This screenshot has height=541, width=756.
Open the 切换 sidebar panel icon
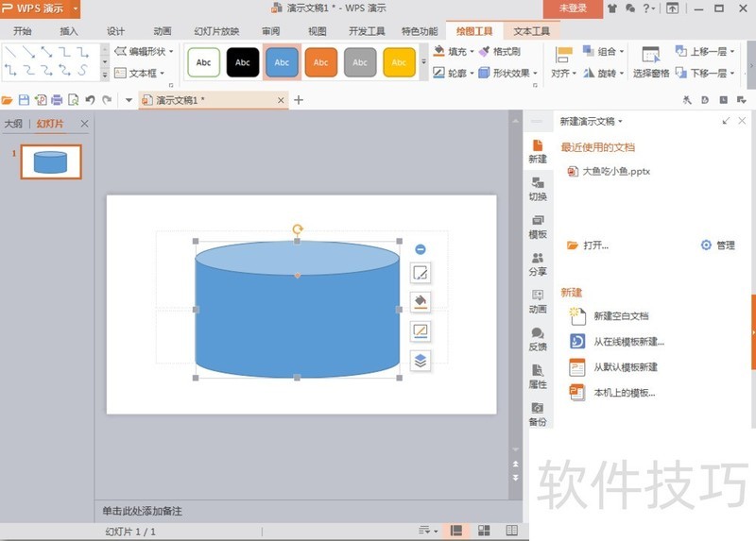pos(538,189)
